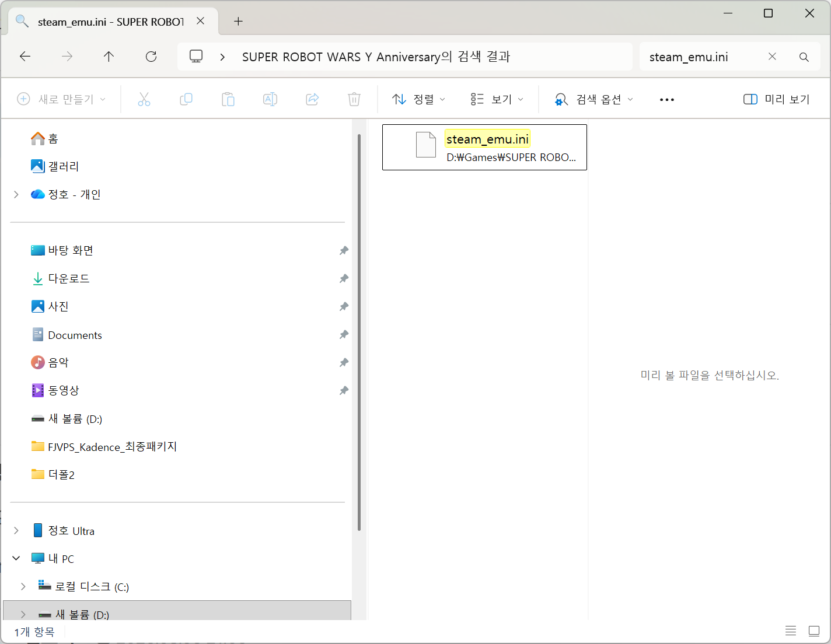This screenshot has width=831, height=644.
Task: Click the Delete trash can icon
Action: pos(354,99)
